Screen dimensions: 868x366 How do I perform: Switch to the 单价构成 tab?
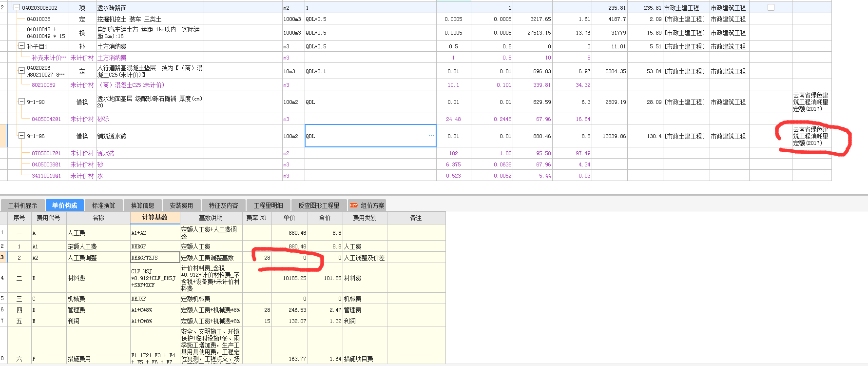(x=65, y=205)
